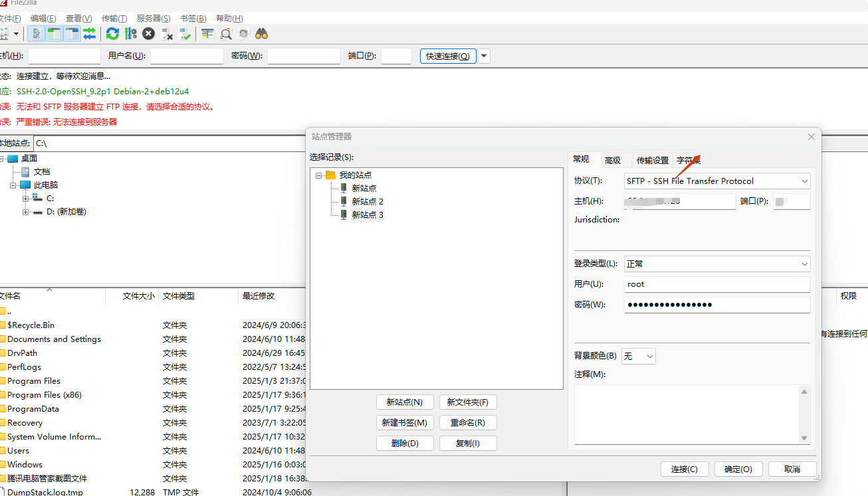868x496 pixels.
Task: Click the 复制(I) button
Action: coord(468,444)
